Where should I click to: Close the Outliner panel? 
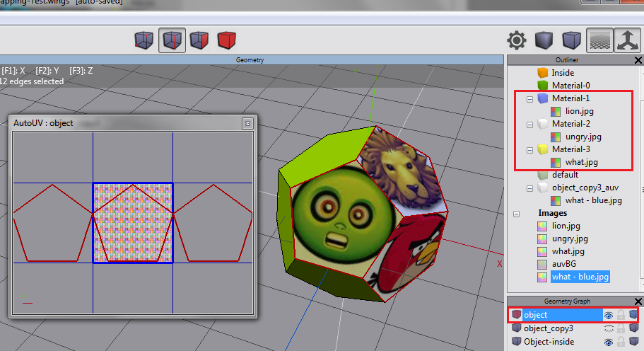[x=638, y=60]
